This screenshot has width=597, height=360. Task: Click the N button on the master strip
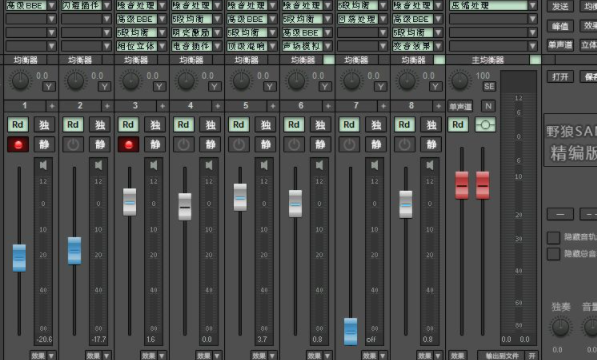pyautogui.click(x=488, y=106)
